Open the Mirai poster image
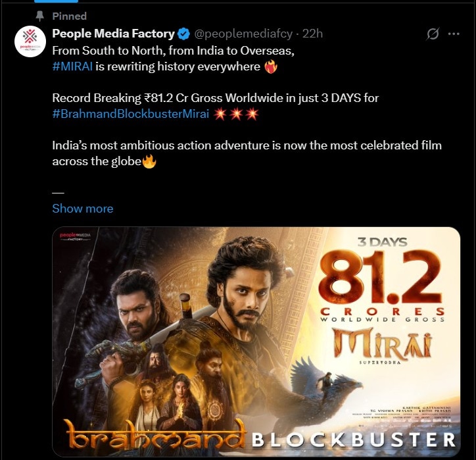This screenshot has width=476, height=460. pyautogui.click(x=256, y=342)
